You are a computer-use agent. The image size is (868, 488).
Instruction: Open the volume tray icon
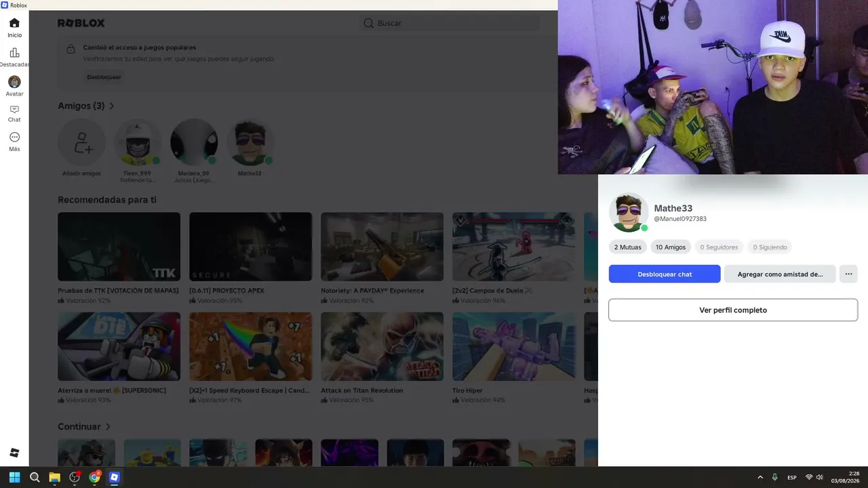coord(820,477)
